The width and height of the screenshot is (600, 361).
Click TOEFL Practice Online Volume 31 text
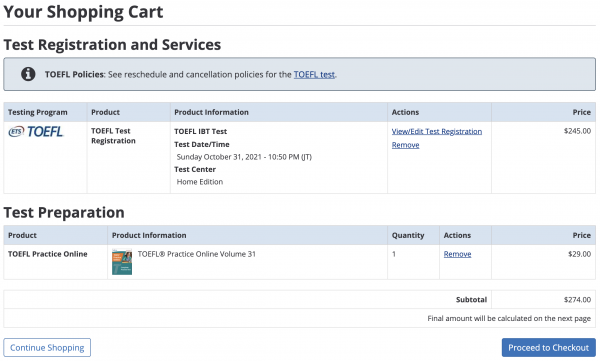pyautogui.click(x=196, y=254)
